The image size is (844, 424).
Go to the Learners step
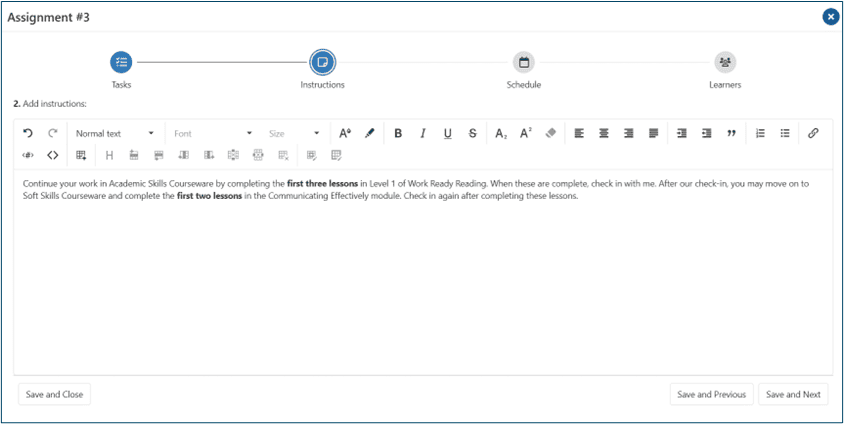point(725,63)
